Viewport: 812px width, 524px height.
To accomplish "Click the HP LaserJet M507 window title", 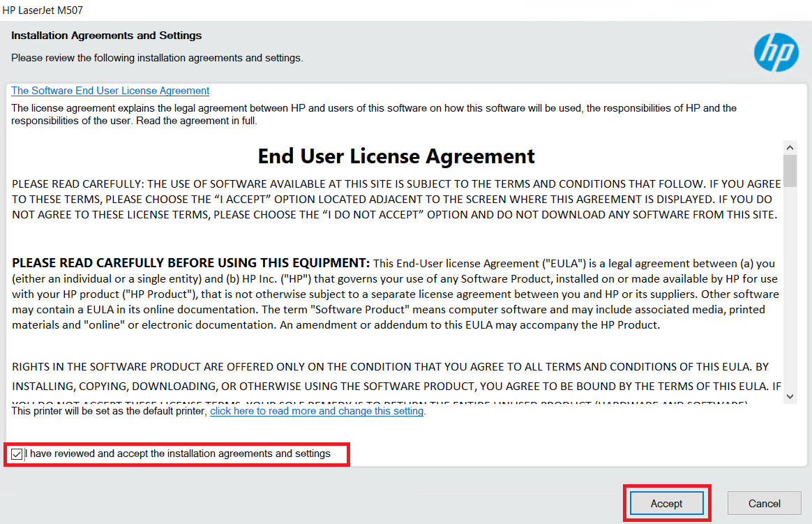I will click(x=43, y=10).
